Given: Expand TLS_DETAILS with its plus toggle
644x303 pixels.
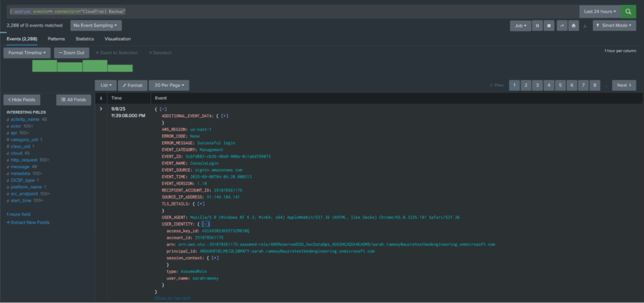Looking at the screenshot, I should point(201,203).
